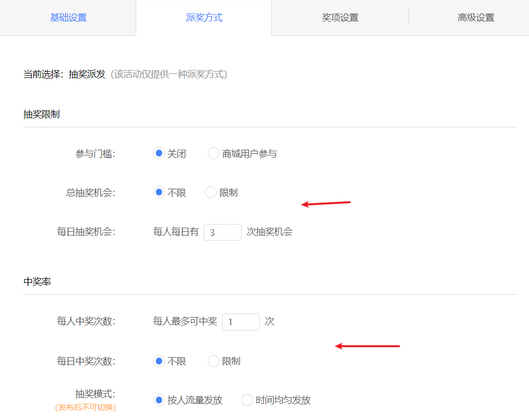Edit the maximum wins per person field

(x=241, y=322)
